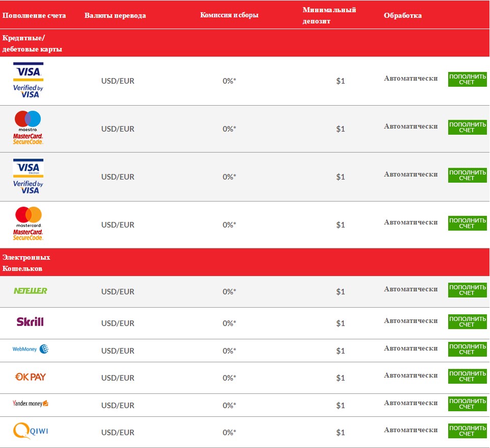Click the Электронных Кошельков section header
490x448 pixels.
coord(27,263)
